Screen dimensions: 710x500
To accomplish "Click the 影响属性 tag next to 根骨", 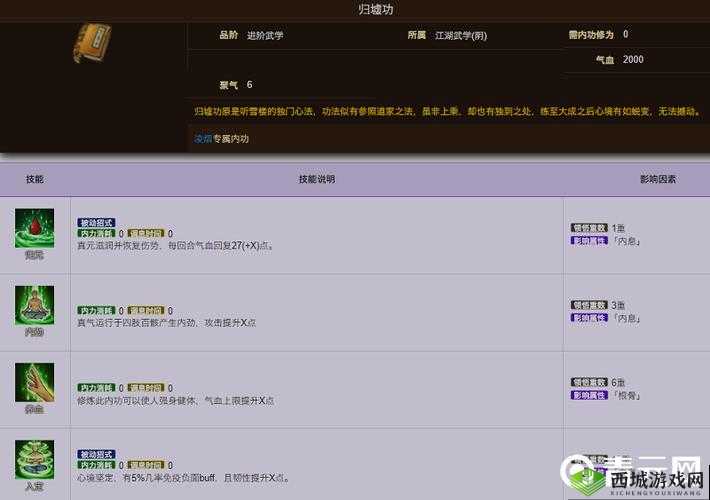I will [x=589, y=395].
